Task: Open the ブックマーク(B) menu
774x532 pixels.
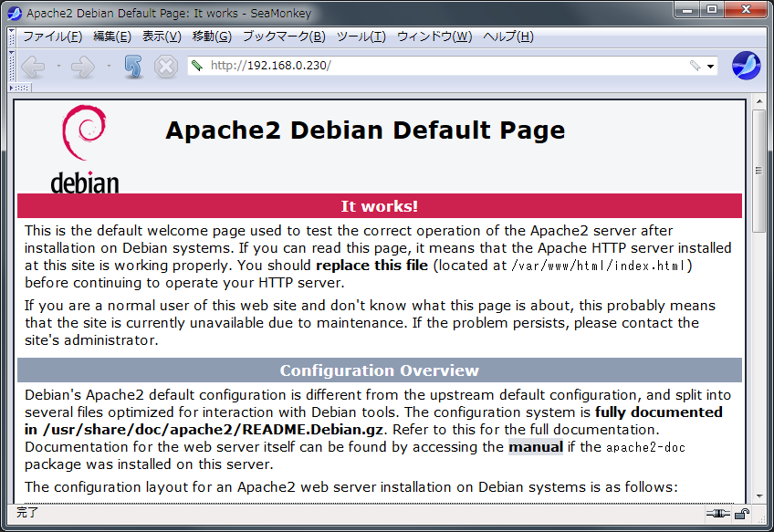Action: pyautogui.click(x=285, y=37)
